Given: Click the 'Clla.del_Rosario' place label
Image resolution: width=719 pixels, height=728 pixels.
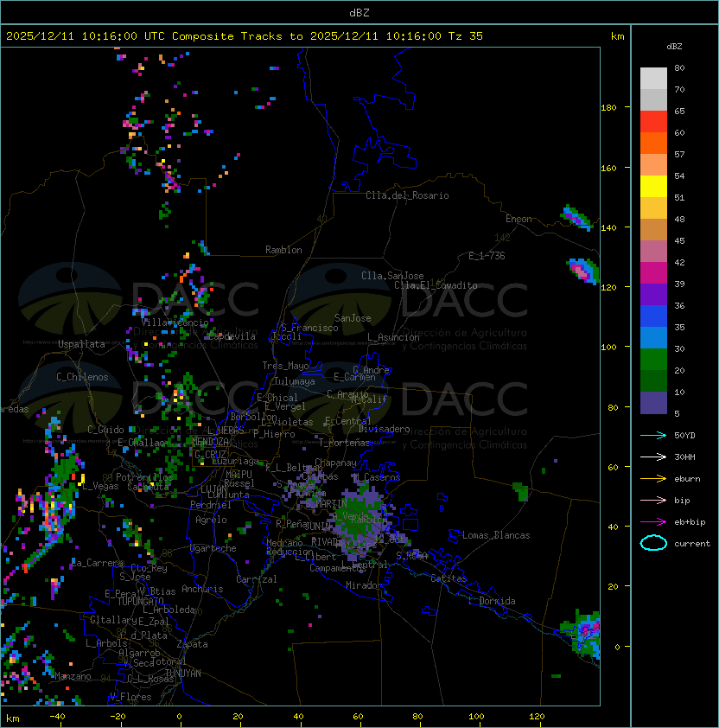Looking at the screenshot, I should point(407,196).
